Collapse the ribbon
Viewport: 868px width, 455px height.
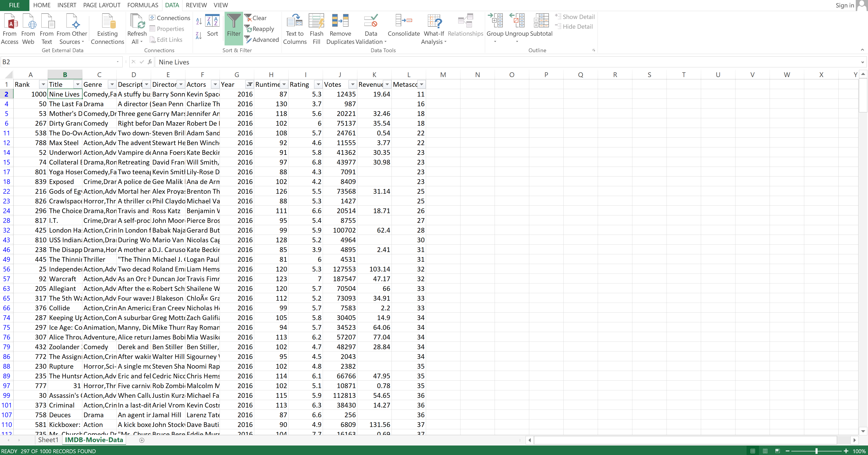tap(862, 50)
